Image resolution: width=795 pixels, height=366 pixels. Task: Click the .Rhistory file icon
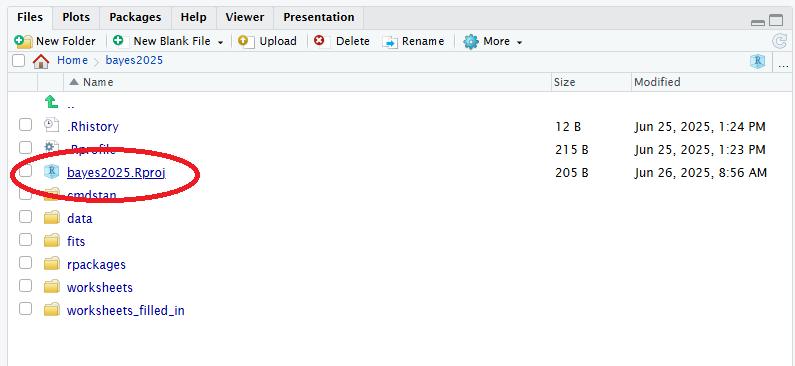click(51, 125)
